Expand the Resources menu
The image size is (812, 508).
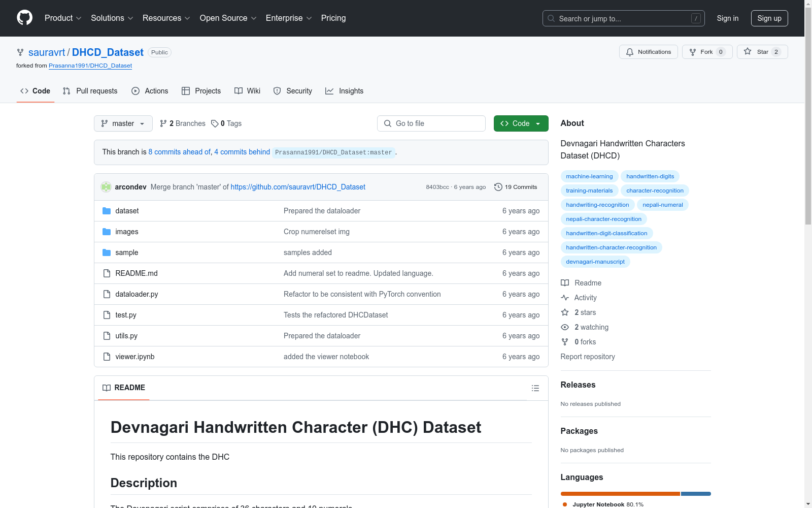pos(166,18)
